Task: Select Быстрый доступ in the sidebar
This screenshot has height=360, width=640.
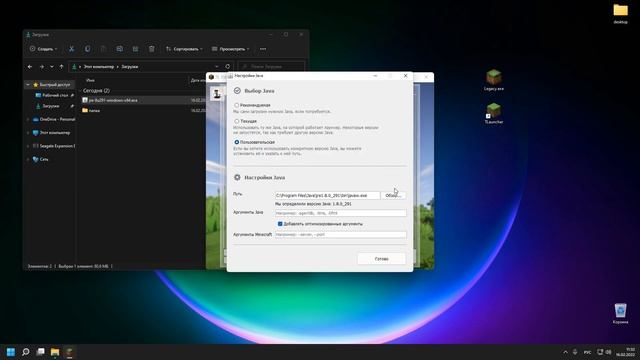Action: [x=52, y=84]
